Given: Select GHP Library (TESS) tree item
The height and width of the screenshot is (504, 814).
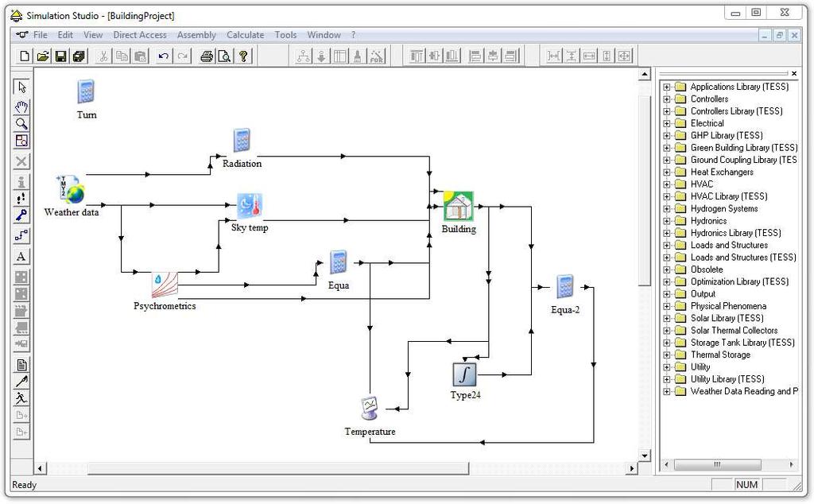Looking at the screenshot, I should pos(727,135).
